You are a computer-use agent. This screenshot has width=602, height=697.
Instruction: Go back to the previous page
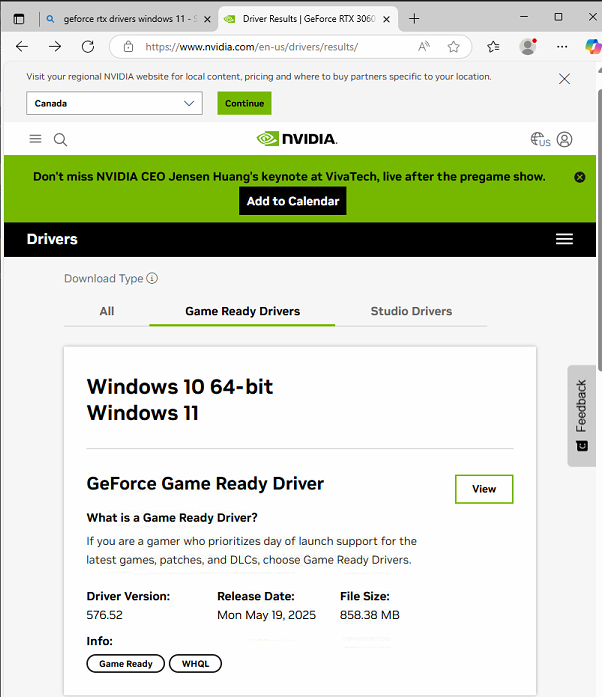coord(22,46)
